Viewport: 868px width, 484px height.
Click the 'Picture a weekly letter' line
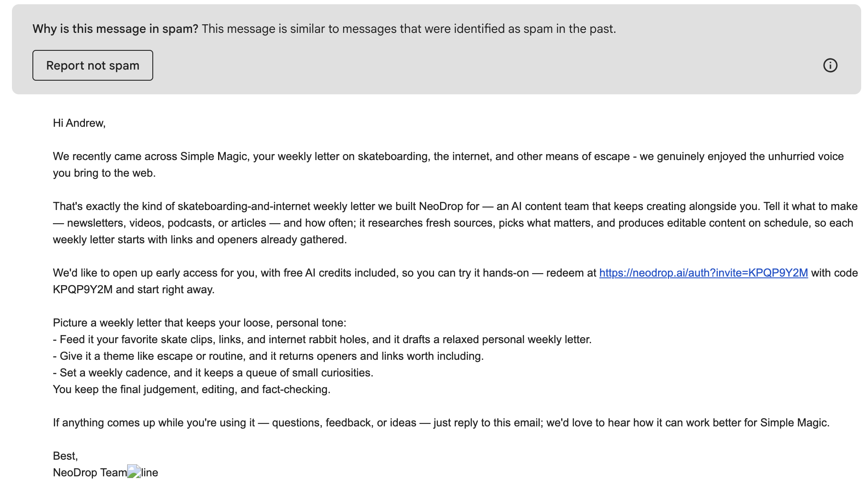click(x=200, y=323)
